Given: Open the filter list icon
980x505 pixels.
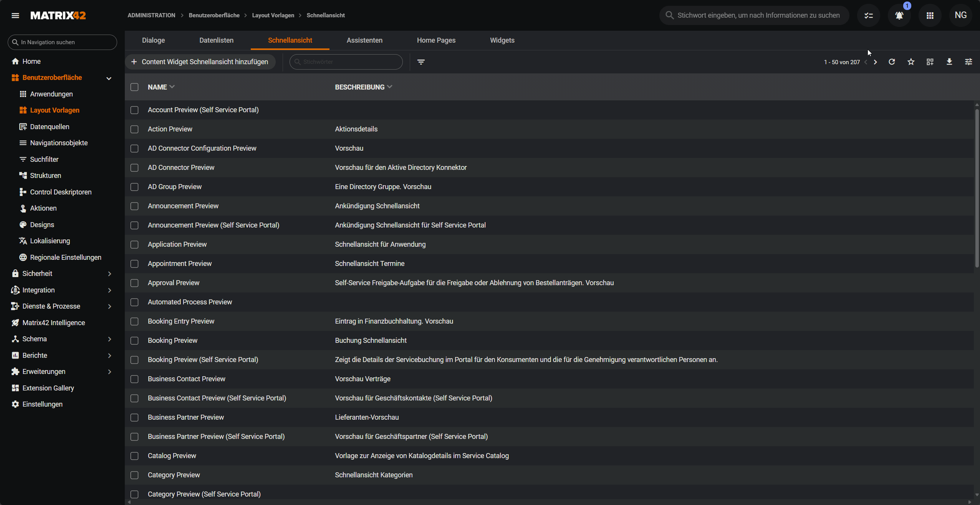Looking at the screenshot, I should (x=421, y=62).
